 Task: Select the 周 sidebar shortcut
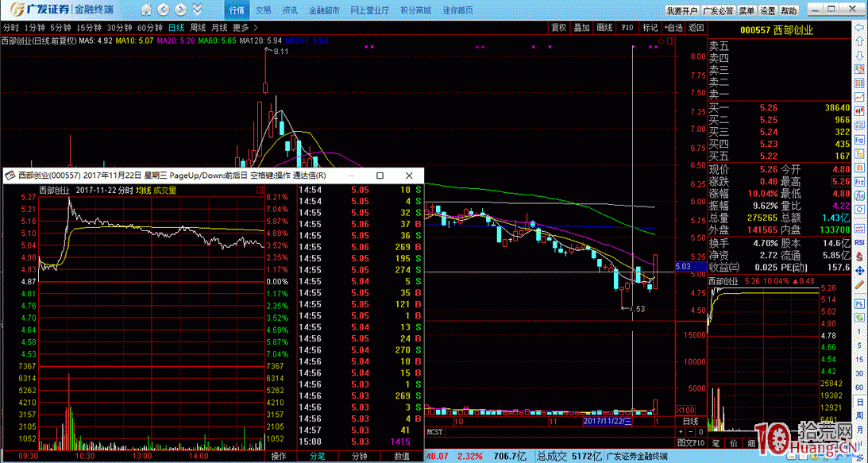pos(859,415)
